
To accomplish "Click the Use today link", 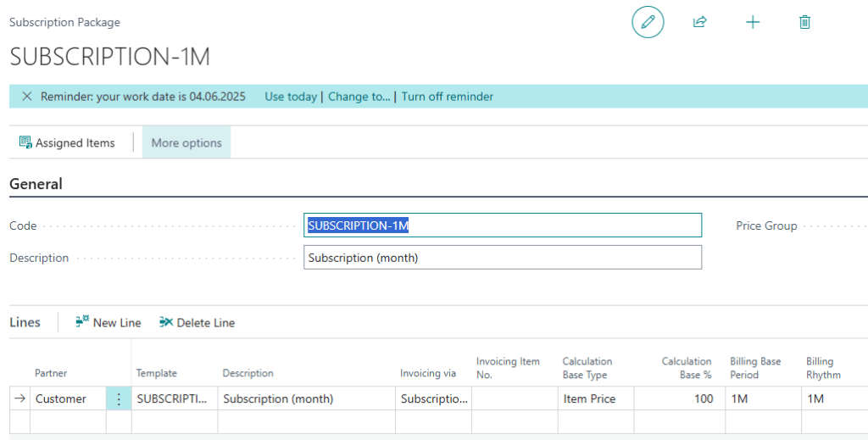I will 291,97.
